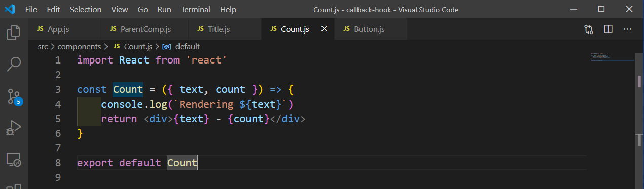Open the View menu
The image size is (644, 189).
click(119, 9)
